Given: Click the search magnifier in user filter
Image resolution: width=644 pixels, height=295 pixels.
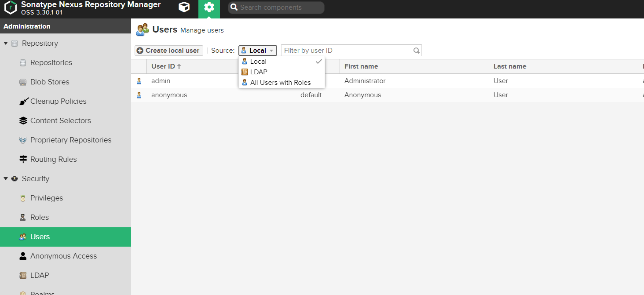Looking at the screenshot, I should click(x=416, y=51).
